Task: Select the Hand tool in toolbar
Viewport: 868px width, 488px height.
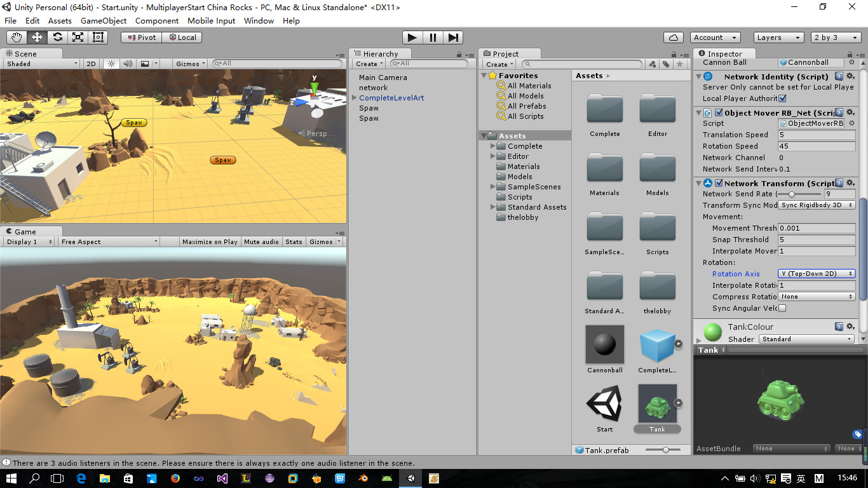Action: (17, 37)
